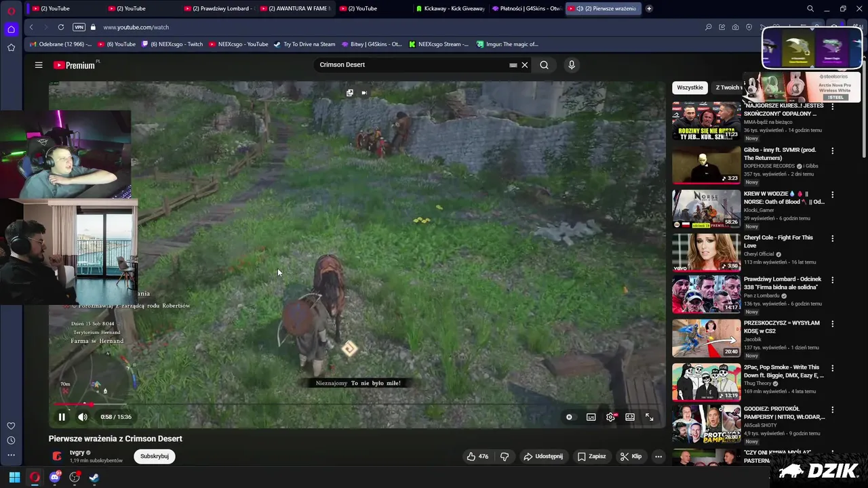Open tvgry channel avatar

57,456
